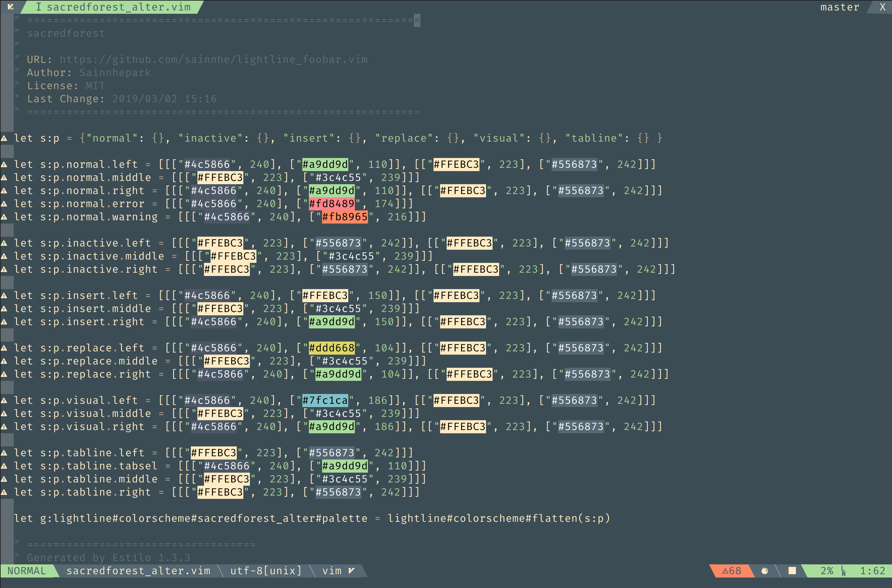Click the #fd8489 pink color highlight
This screenshot has width=892, height=588.
(332, 204)
